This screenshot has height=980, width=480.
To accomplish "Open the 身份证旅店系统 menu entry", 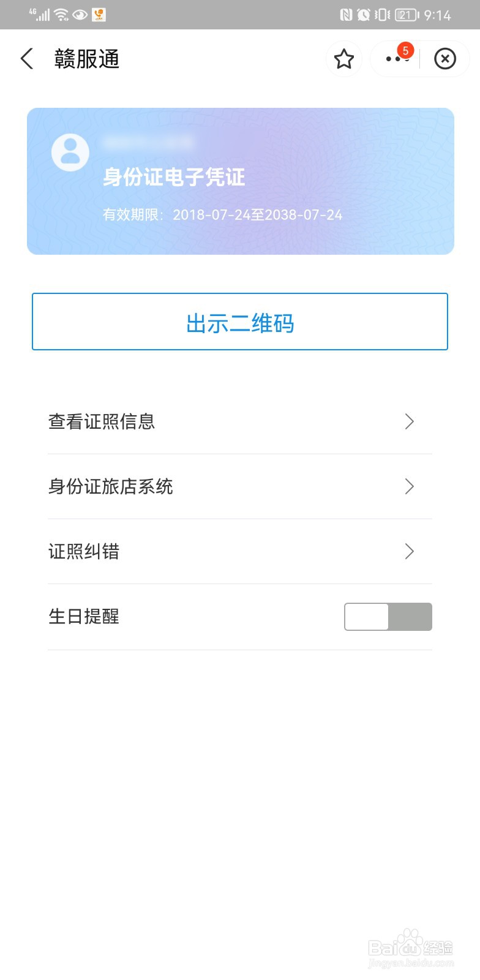I will click(240, 486).
